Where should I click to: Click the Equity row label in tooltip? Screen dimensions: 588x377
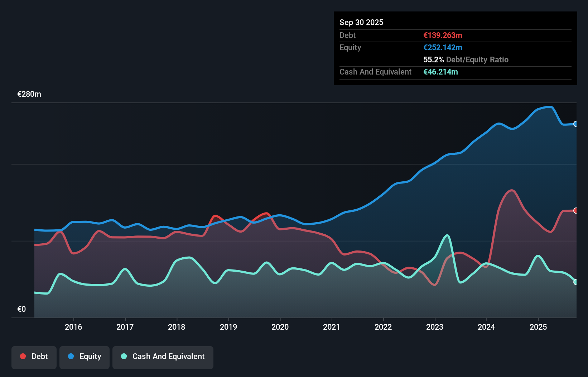pos(350,47)
